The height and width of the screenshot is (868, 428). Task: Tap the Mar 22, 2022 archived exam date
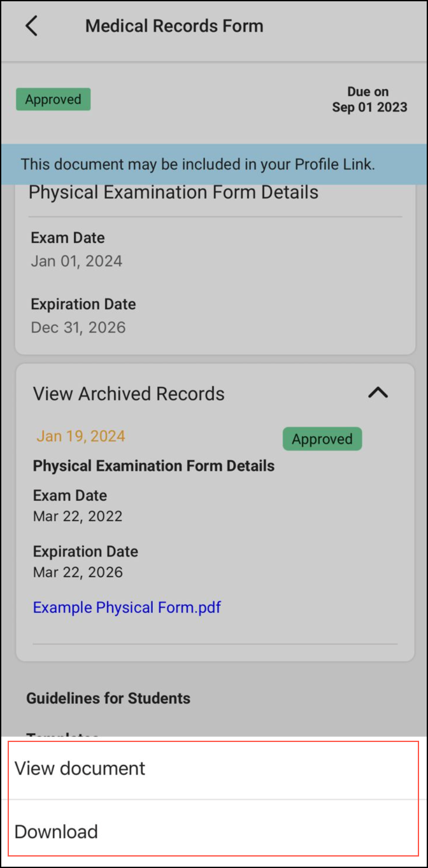click(x=78, y=516)
